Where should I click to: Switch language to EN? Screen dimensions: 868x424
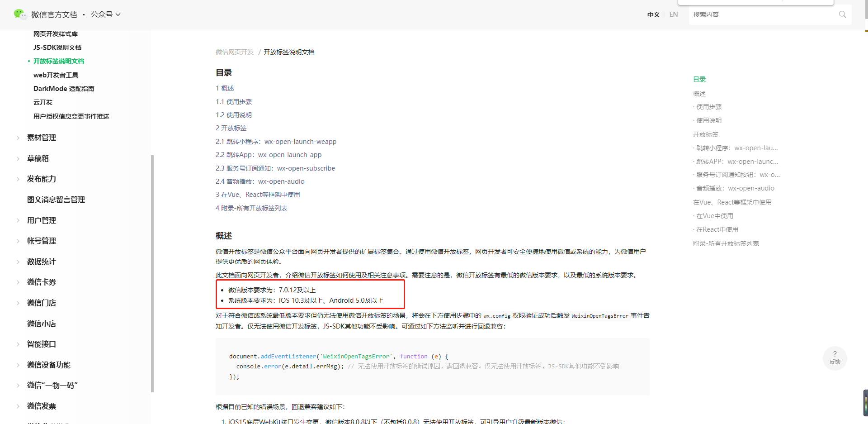pyautogui.click(x=674, y=14)
